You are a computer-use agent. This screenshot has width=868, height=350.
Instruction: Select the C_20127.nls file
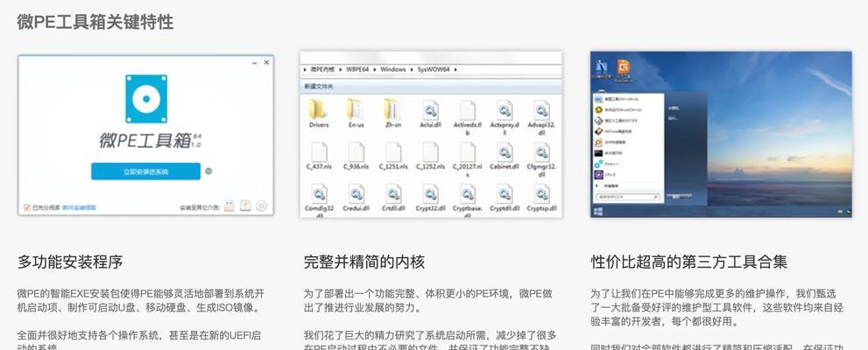pos(468,159)
